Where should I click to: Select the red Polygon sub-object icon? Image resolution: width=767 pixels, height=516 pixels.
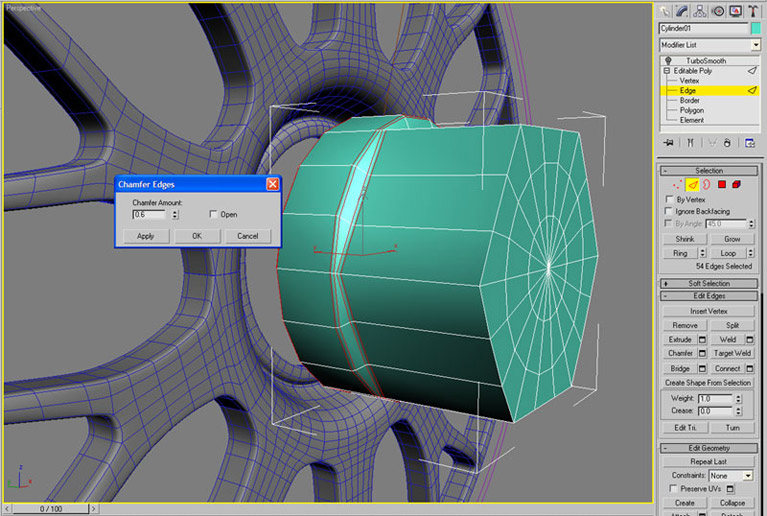tap(721, 185)
